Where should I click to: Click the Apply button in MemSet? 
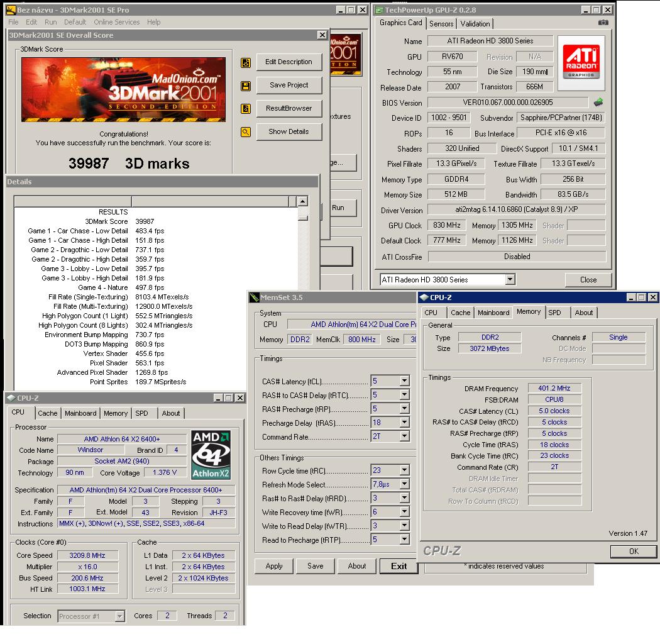pos(274,566)
